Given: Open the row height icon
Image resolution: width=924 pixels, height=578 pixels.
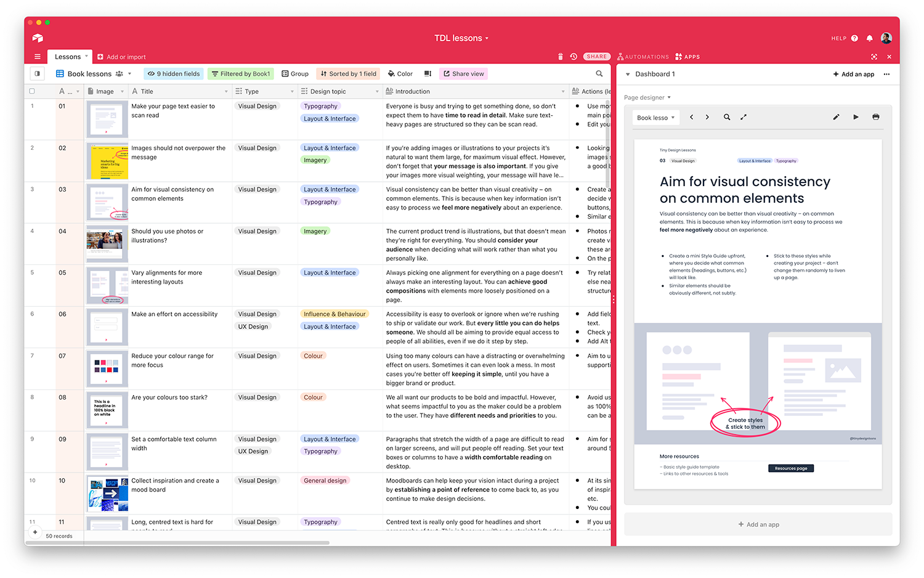Looking at the screenshot, I should pos(428,74).
